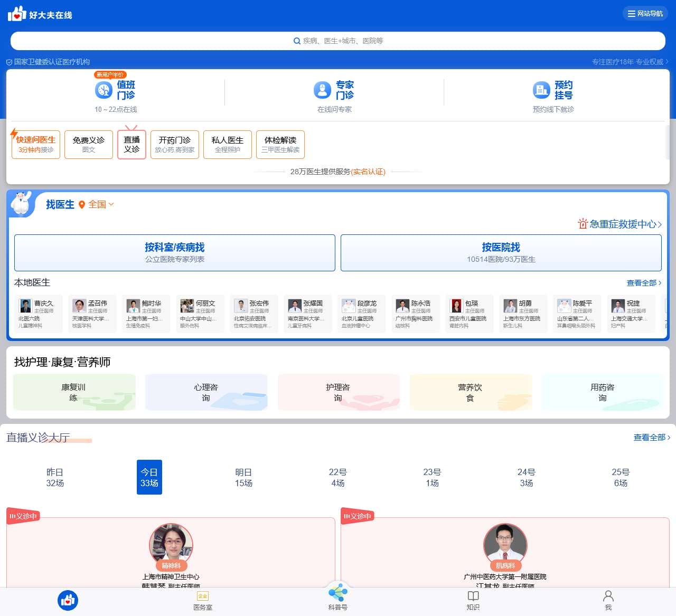
Task: Click doctor 曹庆久 avatar
Action: click(25, 306)
